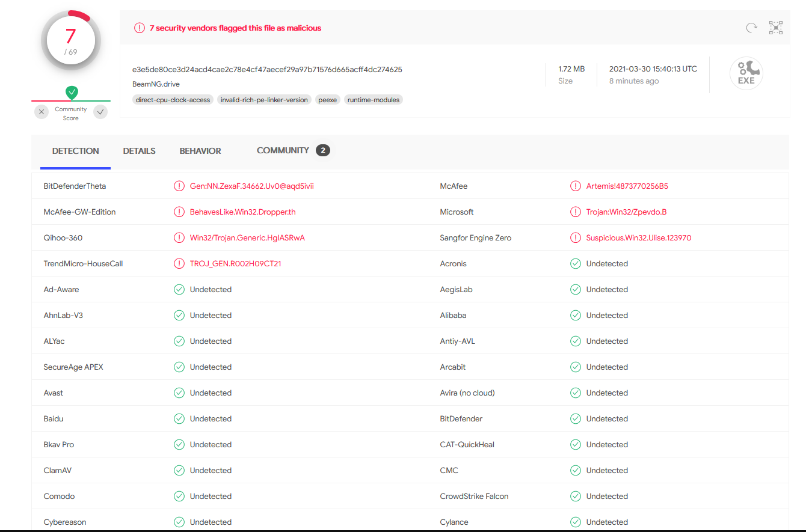
Task: Click green check icon in SecureAge APEX row
Action: pyautogui.click(x=179, y=367)
